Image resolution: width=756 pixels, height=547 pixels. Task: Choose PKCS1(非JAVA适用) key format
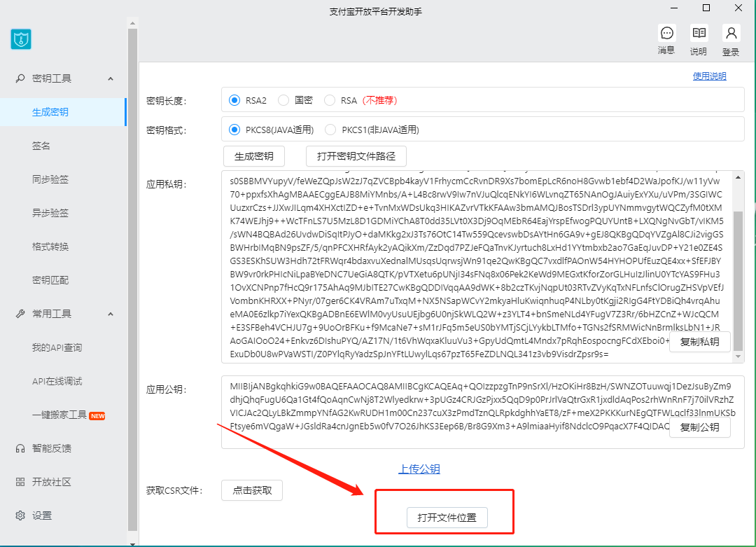pyautogui.click(x=330, y=130)
